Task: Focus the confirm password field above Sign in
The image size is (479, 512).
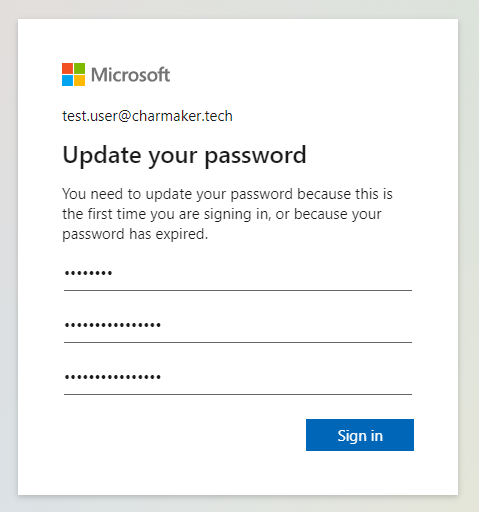Action: point(238,378)
